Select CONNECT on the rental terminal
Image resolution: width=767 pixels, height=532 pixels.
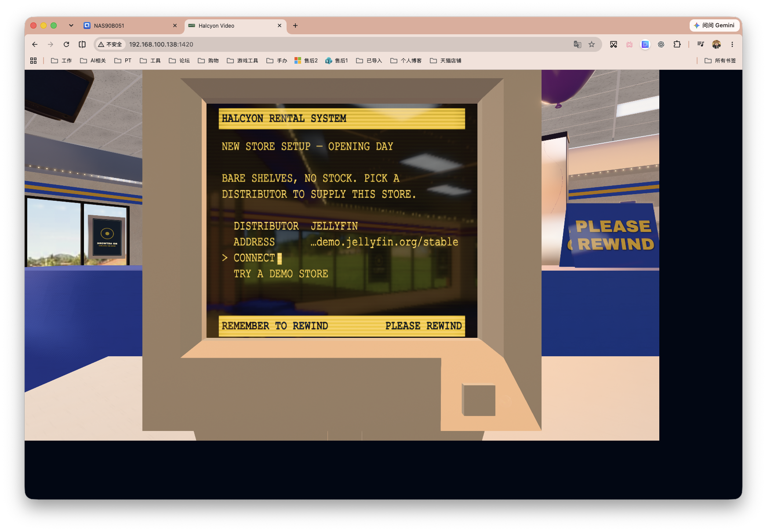pos(254,258)
